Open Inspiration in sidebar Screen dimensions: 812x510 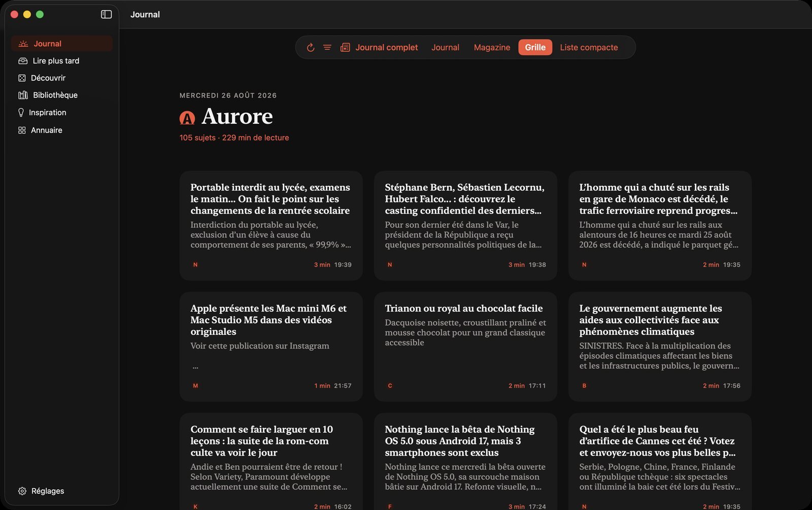click(x=62, y=113)
